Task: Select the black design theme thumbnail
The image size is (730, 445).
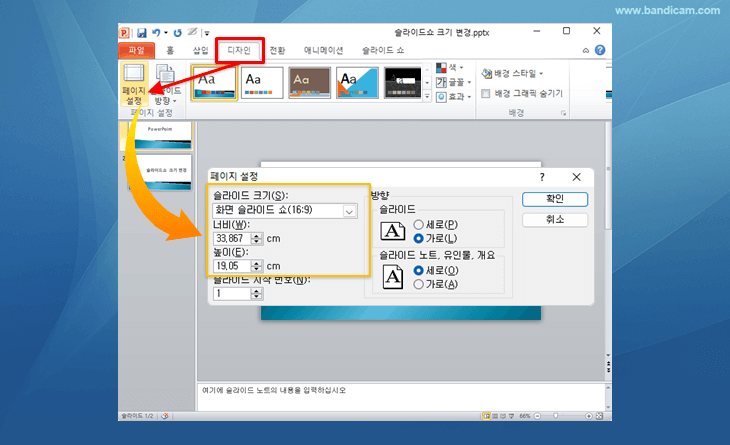Action: pos(403,83)
